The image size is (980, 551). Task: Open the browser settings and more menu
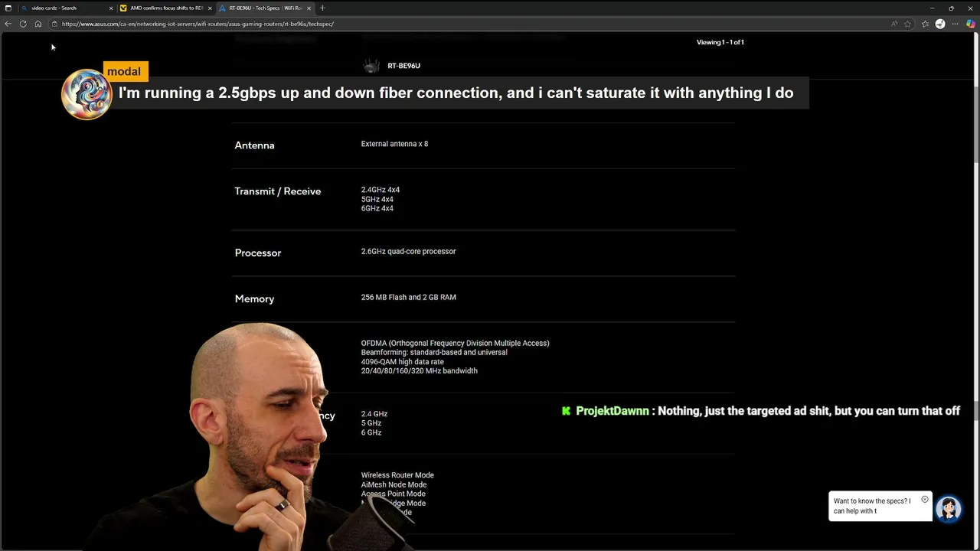coord(955,24)
